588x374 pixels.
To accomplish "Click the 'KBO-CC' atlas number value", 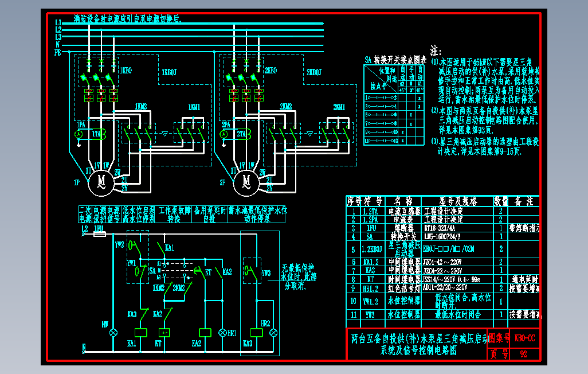I will click(x=524, y=338).
